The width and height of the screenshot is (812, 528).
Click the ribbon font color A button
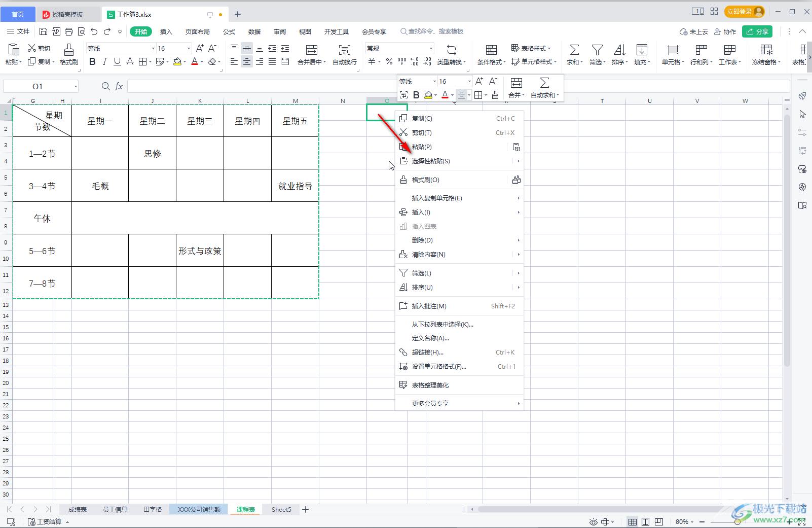pyautogui.click(x=195, y=62)
